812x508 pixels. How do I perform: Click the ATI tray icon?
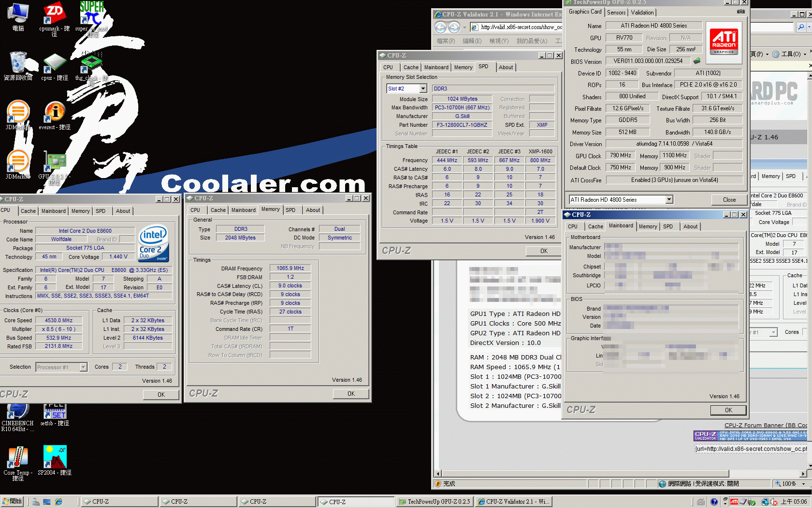[734, 502]
